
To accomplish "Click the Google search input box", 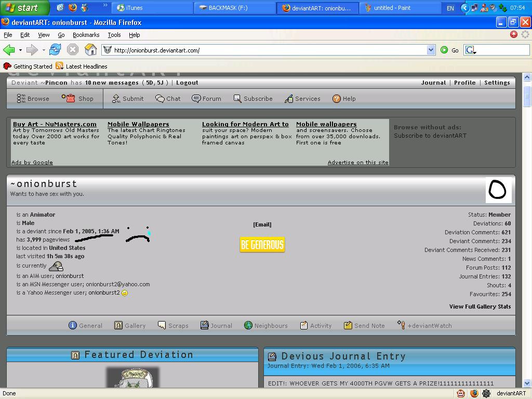I will click(x=503, y=50).
